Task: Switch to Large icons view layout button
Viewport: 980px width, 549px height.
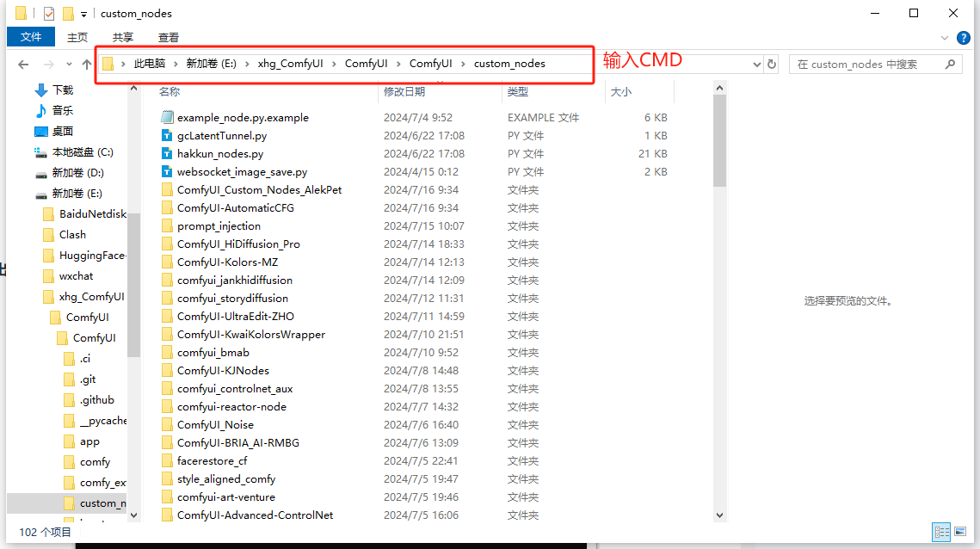Action: (x=961, y=532)
